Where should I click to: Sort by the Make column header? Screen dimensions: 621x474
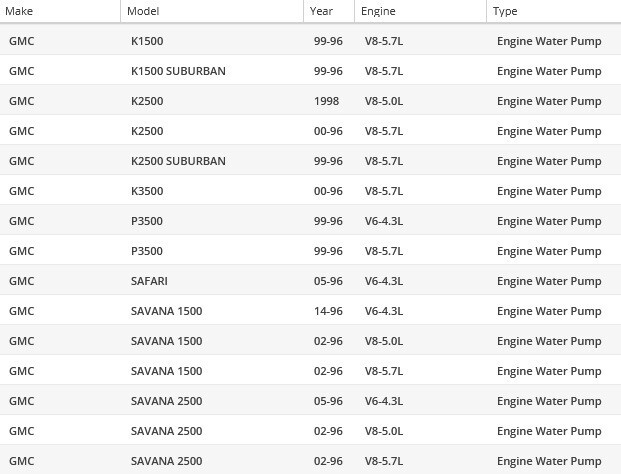(x=19, y=11)
